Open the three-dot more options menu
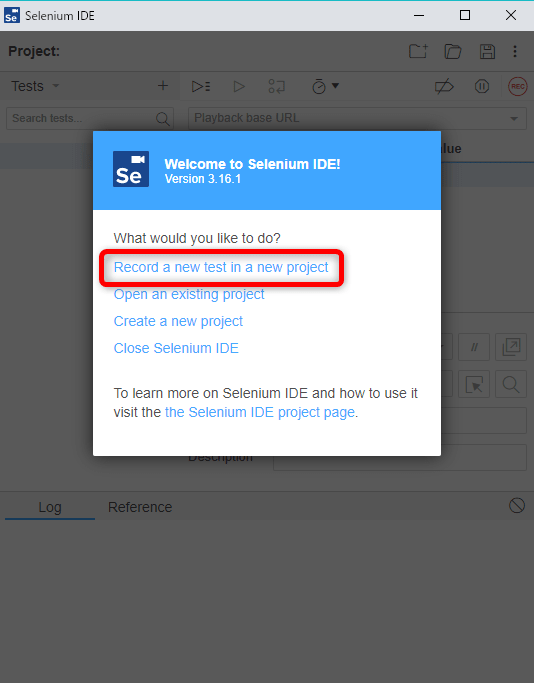Image resolution: width=534 pixels, height=683 pixels. (x=515, y=51)
